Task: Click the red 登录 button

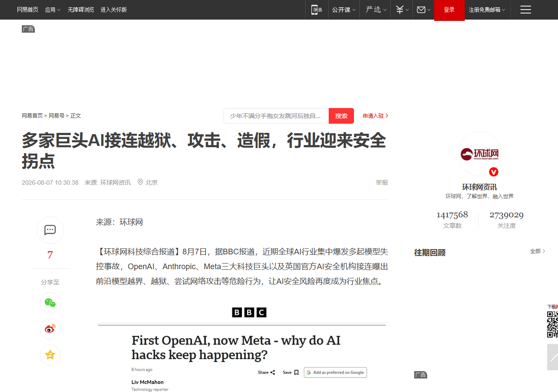Action: pos(449,10)
